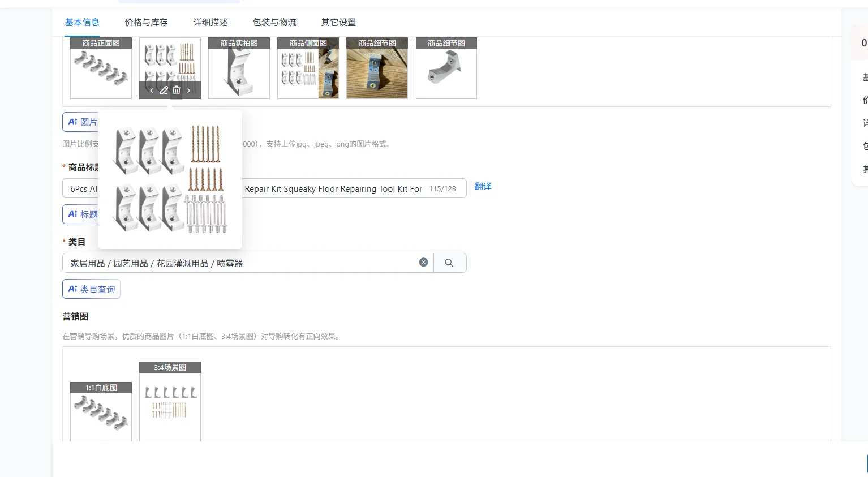
Task: Search categories with the magnifier icon
Action: pos(449,263)
